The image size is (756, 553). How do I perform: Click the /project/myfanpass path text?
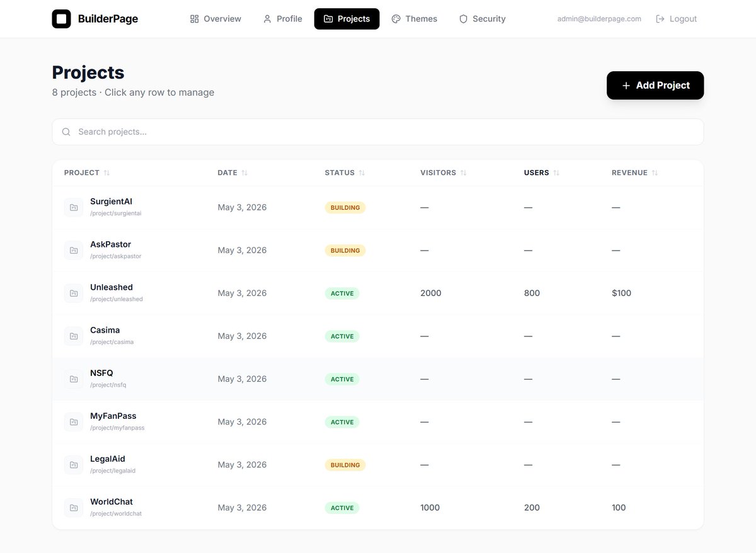pos(117,428)
